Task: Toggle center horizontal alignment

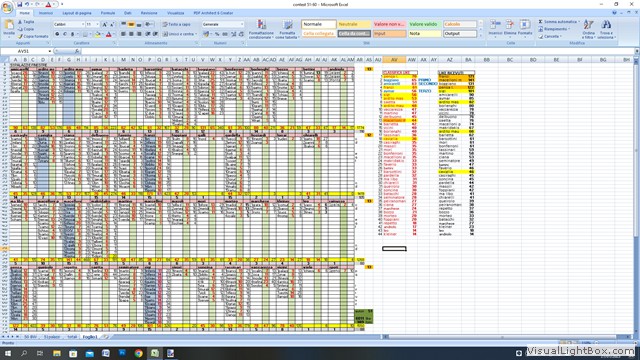Action: 131,34
